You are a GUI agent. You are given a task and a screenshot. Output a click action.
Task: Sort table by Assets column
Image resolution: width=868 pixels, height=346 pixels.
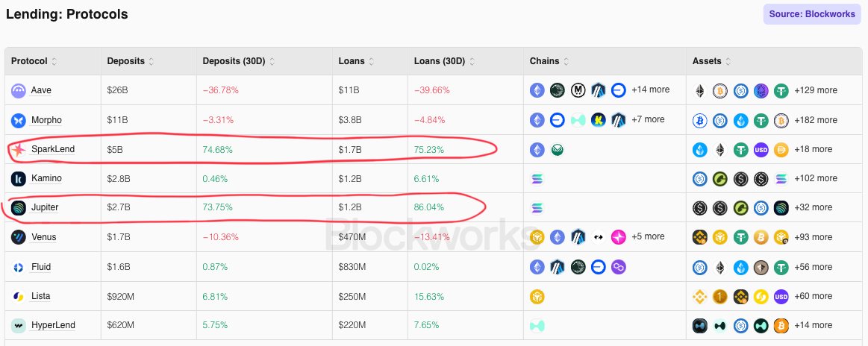tap(728, 61)
